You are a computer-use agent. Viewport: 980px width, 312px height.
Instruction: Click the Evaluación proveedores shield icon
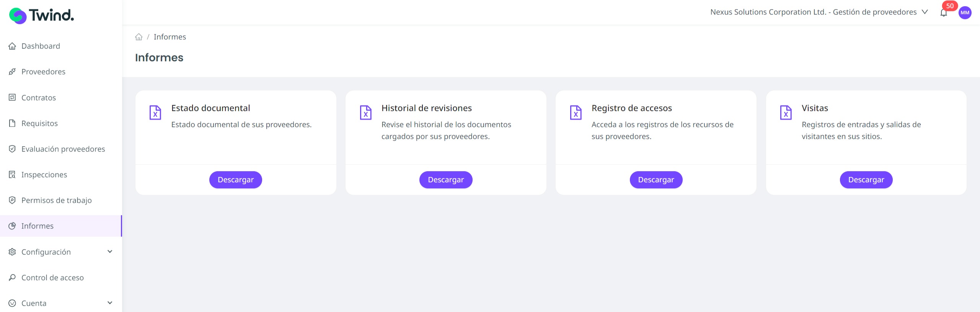(x=12, y=149)
